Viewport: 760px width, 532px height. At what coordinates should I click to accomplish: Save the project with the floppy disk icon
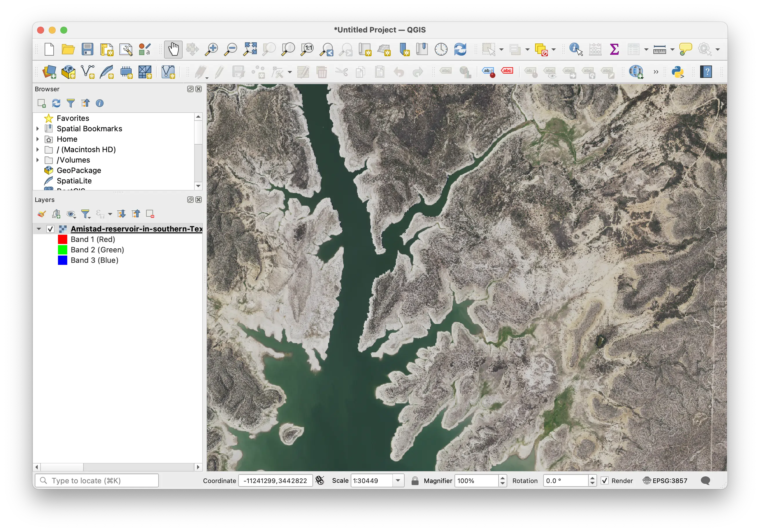pyautogui.click(x=87, y=50)
